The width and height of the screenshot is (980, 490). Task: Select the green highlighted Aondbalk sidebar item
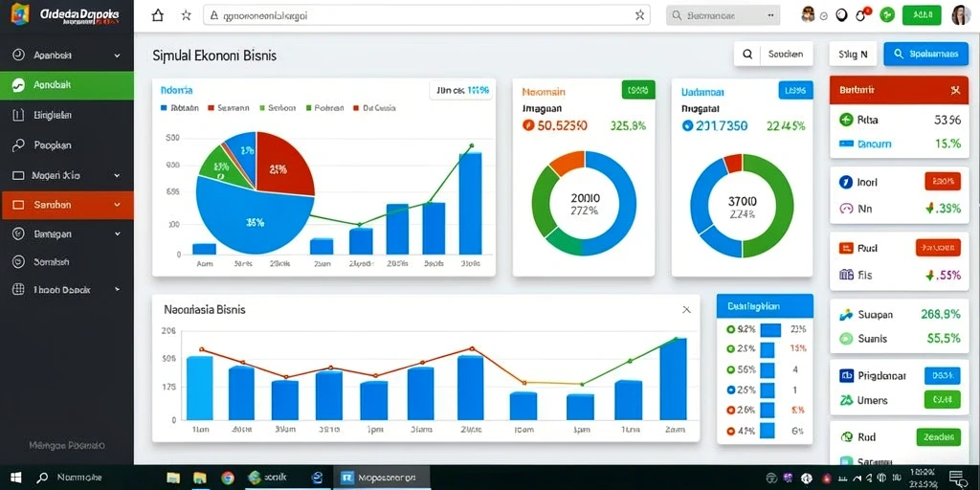click(67, 85)
